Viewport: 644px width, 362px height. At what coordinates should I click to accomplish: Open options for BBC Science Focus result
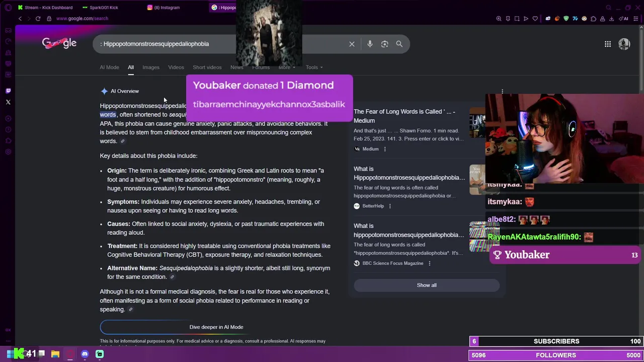pos(429,263)
